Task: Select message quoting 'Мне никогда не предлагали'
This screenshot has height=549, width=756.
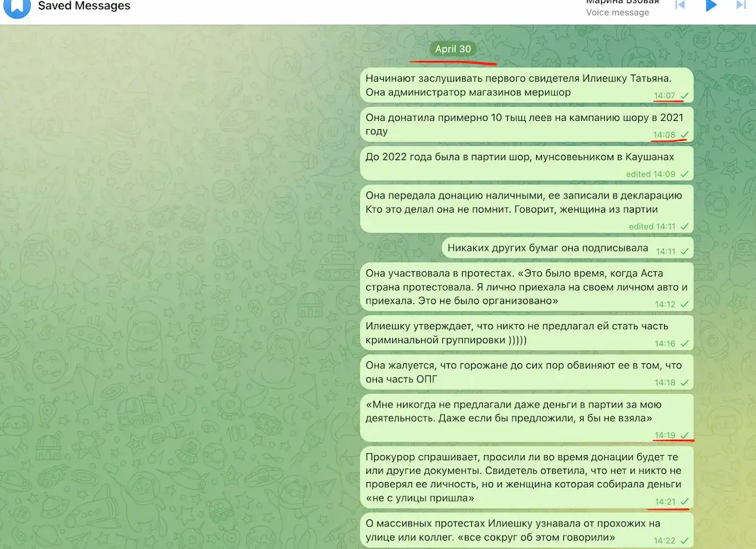Action: [x=526, y=418]
